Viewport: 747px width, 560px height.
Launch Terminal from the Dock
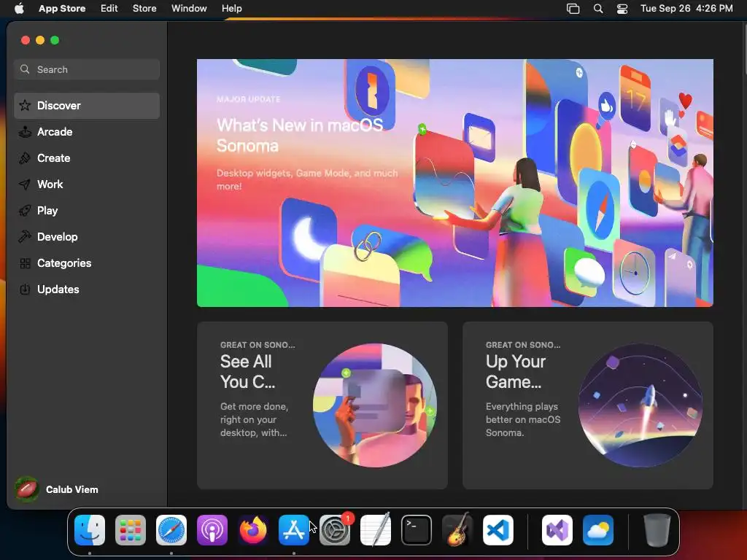tap(417, 530)
